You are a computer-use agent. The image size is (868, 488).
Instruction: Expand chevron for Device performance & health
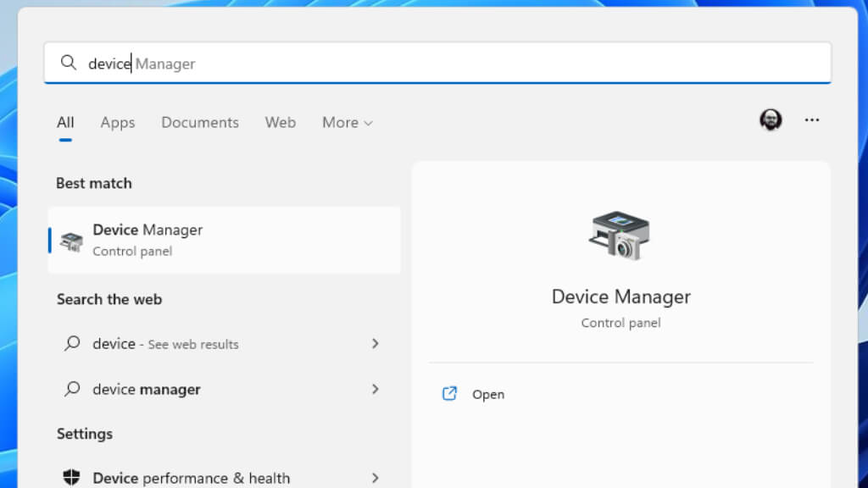pyautogui.click(x=376, y=478)
